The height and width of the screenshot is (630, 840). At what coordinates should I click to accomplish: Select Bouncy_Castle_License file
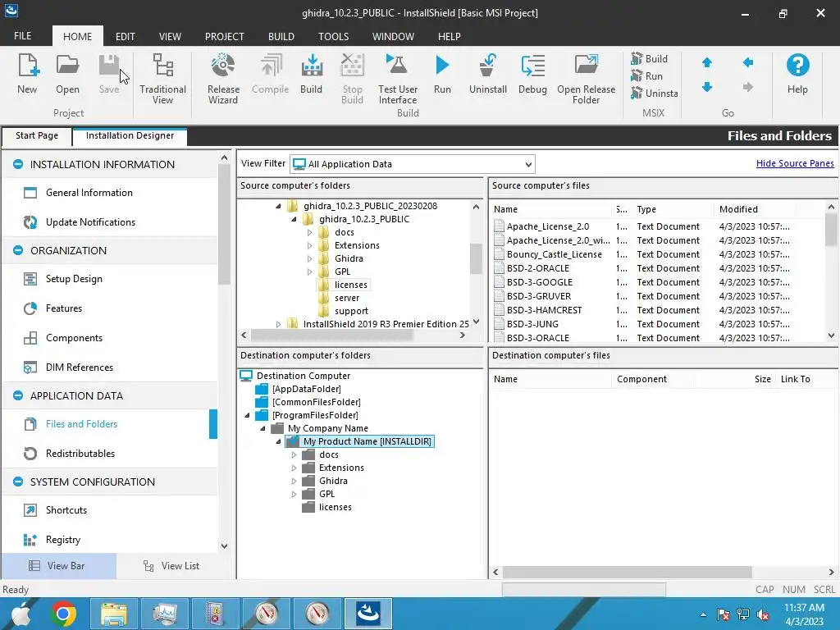554,254
